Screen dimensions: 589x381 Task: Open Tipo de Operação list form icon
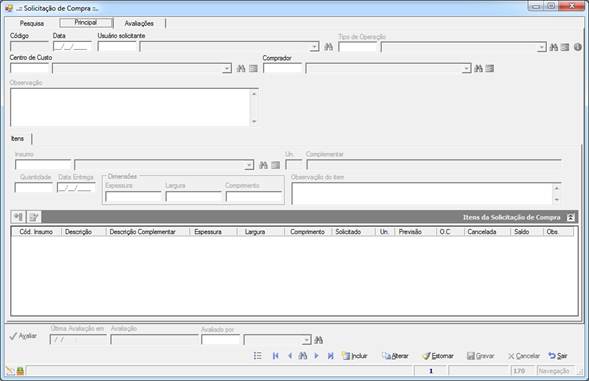pyautogui.click(x=565, y=47)
